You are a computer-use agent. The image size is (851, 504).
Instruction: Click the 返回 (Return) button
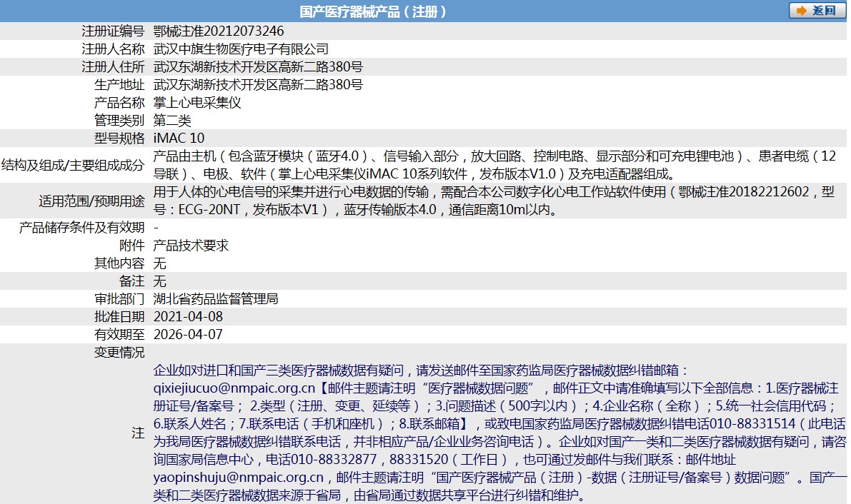[x=817, y=10]
